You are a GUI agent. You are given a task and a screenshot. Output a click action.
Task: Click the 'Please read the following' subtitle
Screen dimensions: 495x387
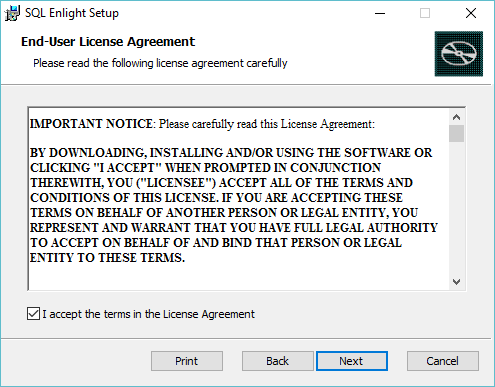[x=160, y=63]
